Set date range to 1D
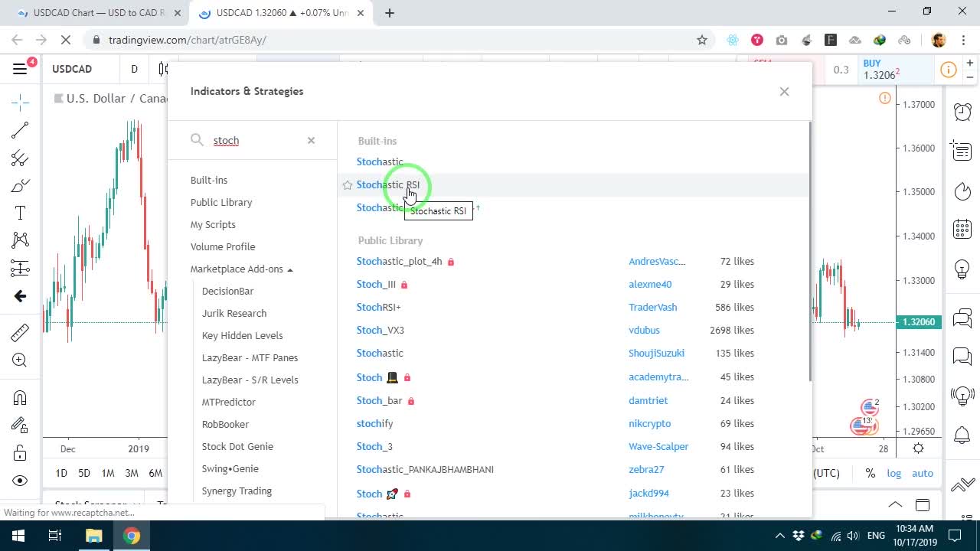Image resolution: width=980 pixels, height=551 pixels. [x=61, y=473]
